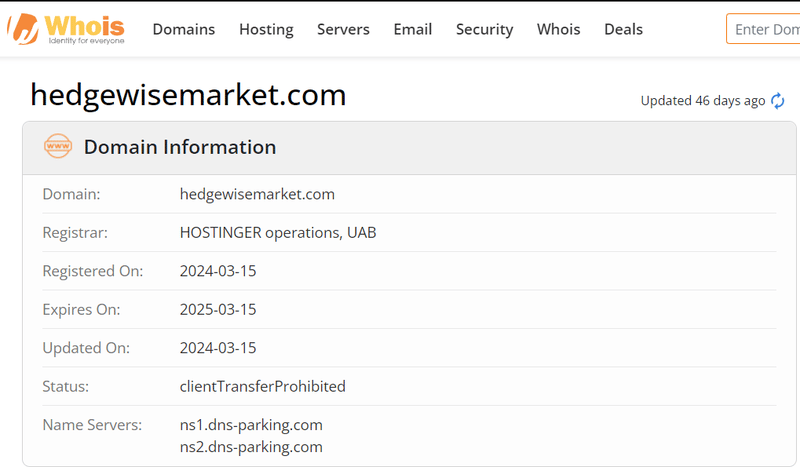Viewport: 800px width, 467px height.
Task: Open the Security menu
Action: tap(485, 30)
